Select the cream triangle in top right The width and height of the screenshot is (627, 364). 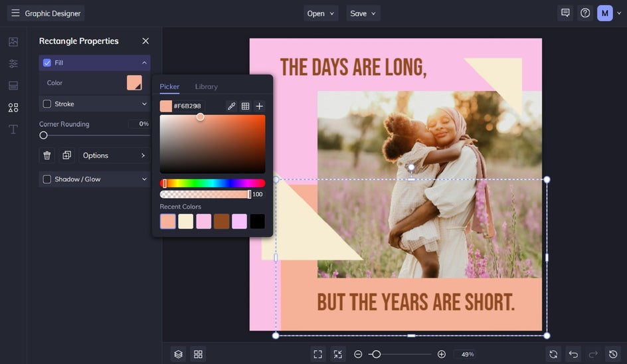point(504,78)
